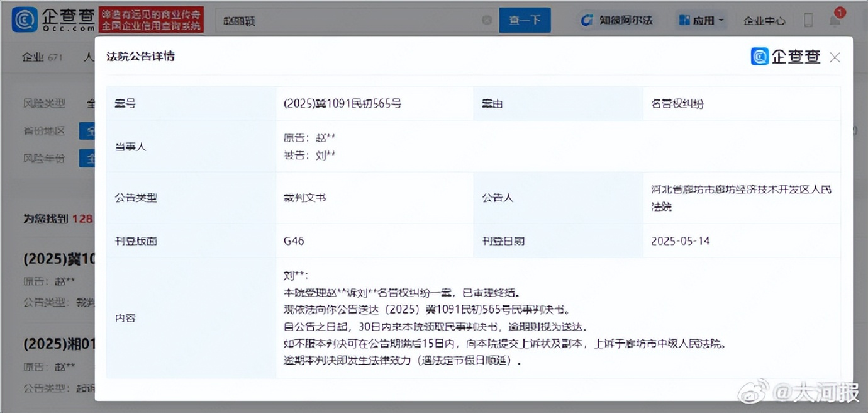
Task: Clear the search box with the X icon
Action: pyautogui.click(x=486, y=20)
